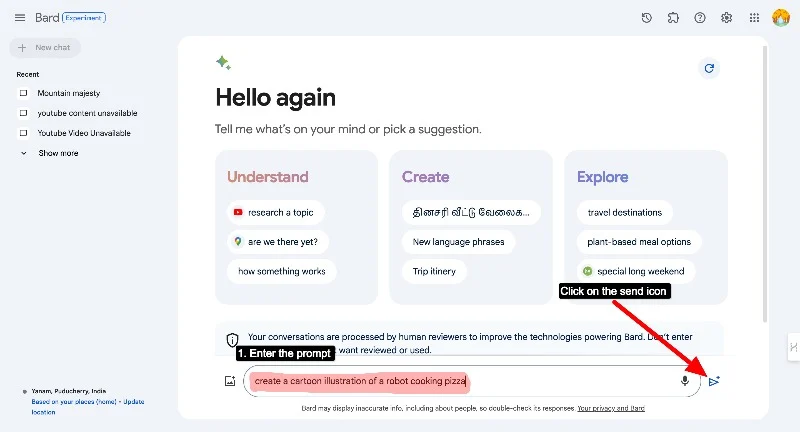Refresh suggestions with the reload icon
Viewport: 800px width, 432px height.
(x=709, y=68)
